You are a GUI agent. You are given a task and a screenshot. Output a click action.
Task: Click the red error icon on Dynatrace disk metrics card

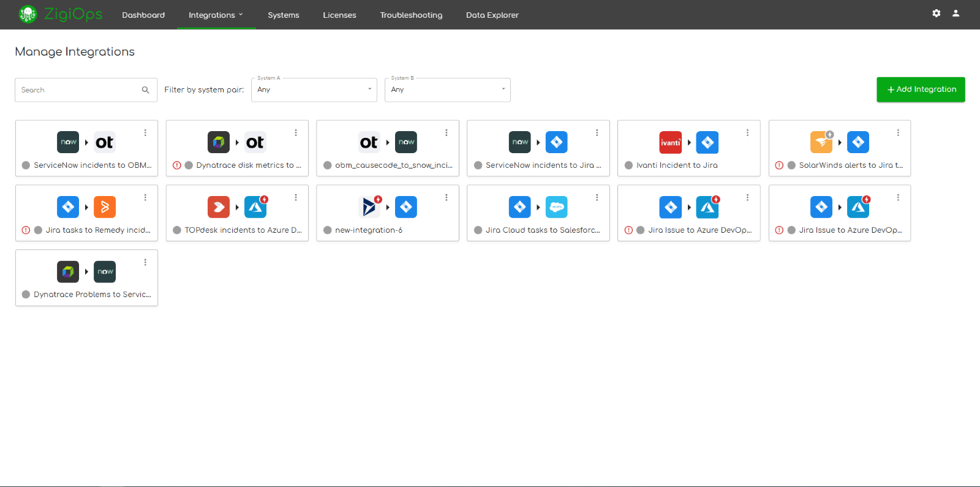(x=176, y=165)
